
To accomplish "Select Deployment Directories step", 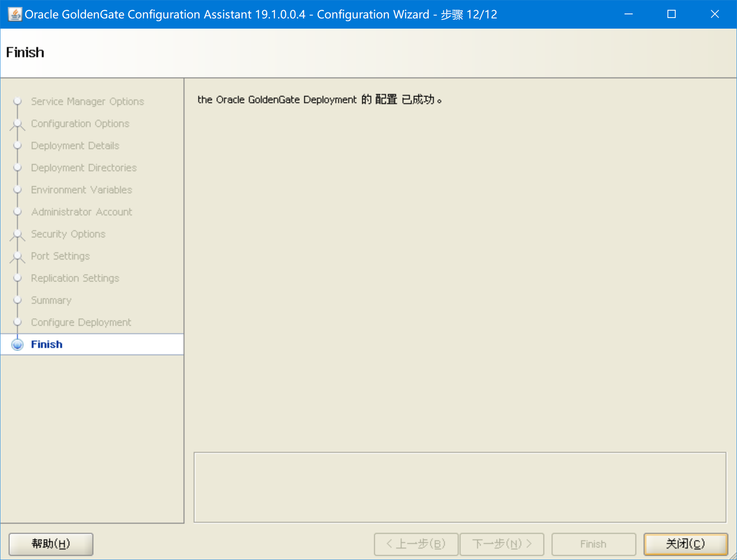I will click(84, 168).
